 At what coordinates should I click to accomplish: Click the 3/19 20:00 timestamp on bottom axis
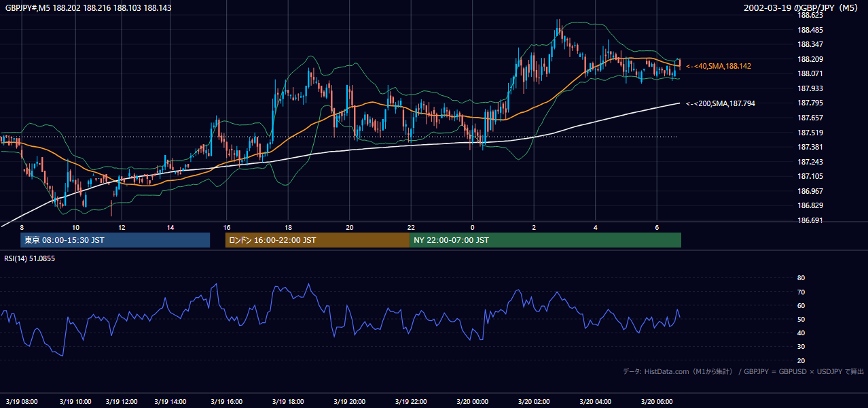pyautogui.click(x=350, y=402)
